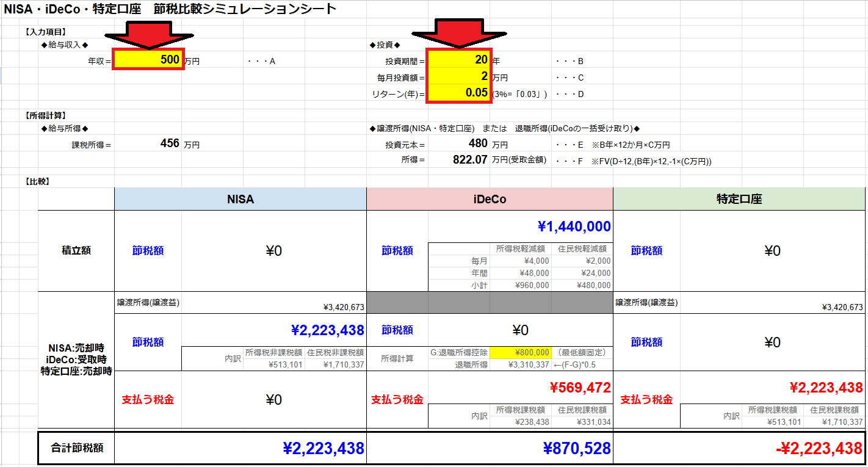Select the yellow 年収 cell showing 500
This screenshot has height=467, width=868.
148,60
